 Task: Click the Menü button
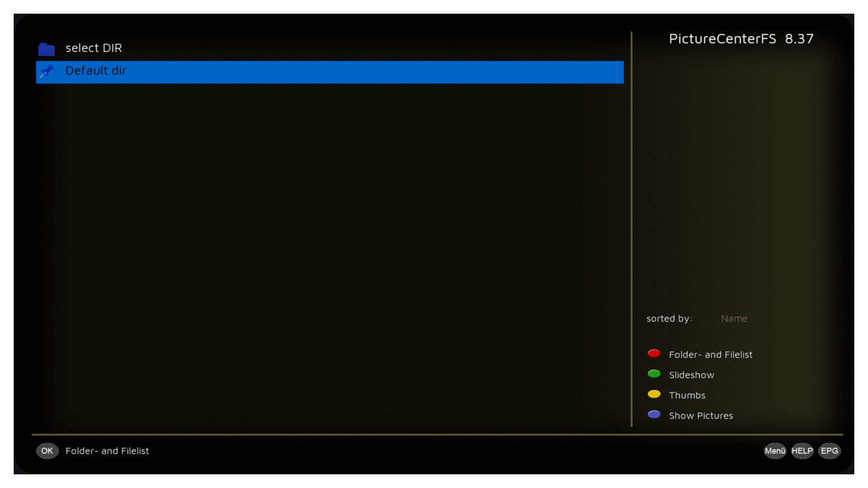[x=775, y=451]
